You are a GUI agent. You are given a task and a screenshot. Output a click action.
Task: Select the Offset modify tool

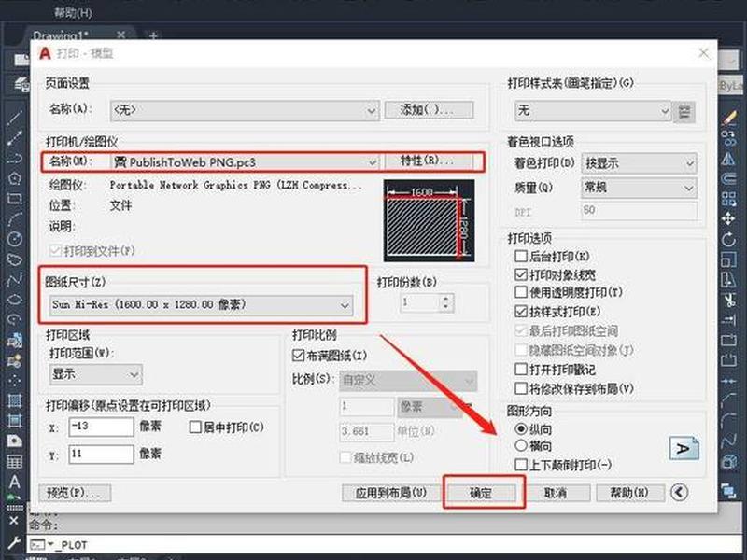point(729,178)
